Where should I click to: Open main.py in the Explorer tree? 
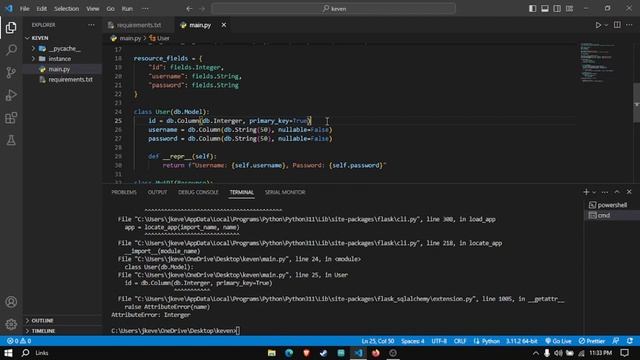coord(62,69)
